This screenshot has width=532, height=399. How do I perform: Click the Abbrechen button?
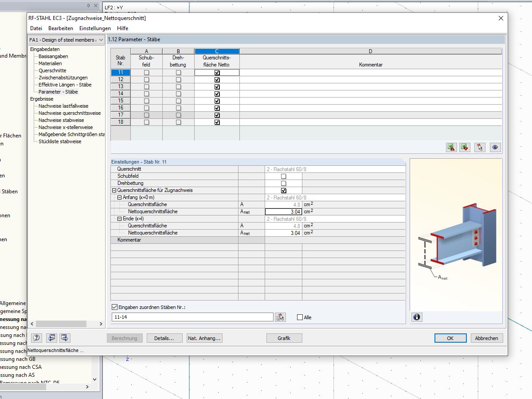(x=487, y=338)
